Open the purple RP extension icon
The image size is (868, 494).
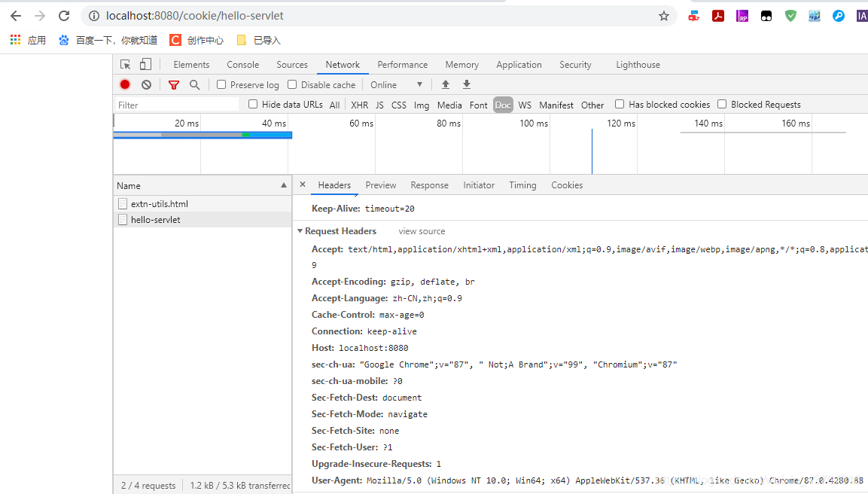click(742, 16)
